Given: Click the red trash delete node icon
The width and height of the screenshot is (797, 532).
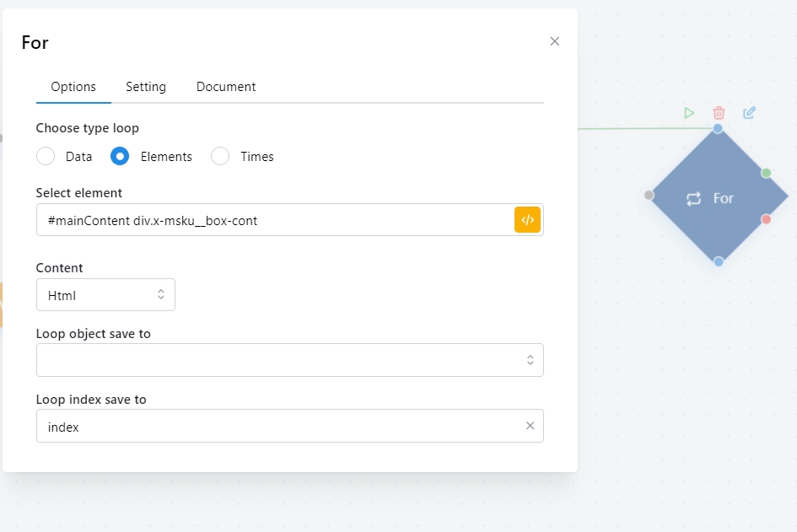Looking at the screenshot, I should click(719, 113).
